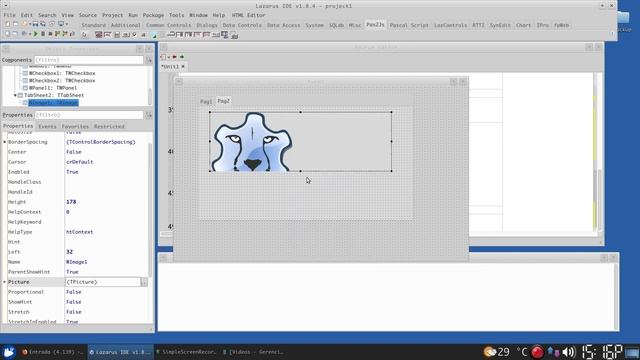The image size is (640, 360).
Task: Click Lazarus IDE taskbar button
Action: pos(120,352)
